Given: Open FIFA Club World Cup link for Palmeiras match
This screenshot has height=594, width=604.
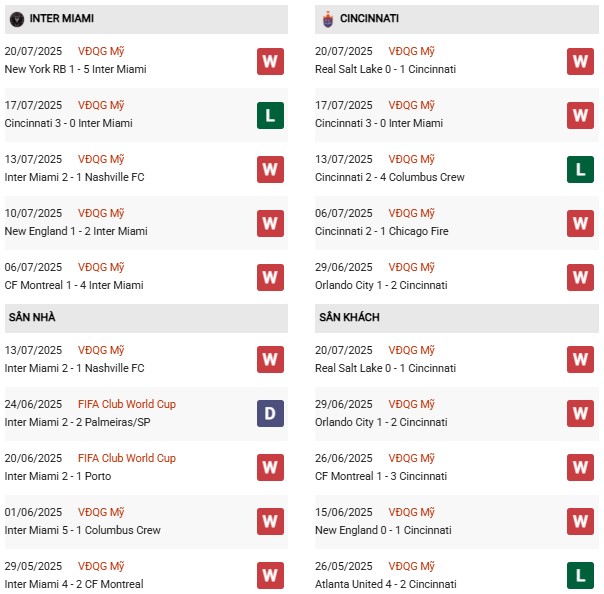Looking at the screenshot, I should (131, 404).
